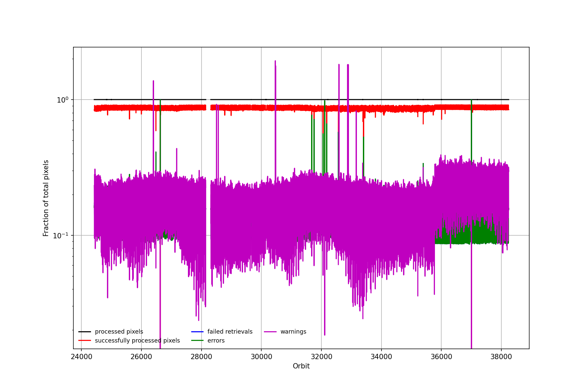The width and height of the screenshot is (588, 392).
Task: Click the 'Fraction of total pixels' y-axis label
Action: 46,198
